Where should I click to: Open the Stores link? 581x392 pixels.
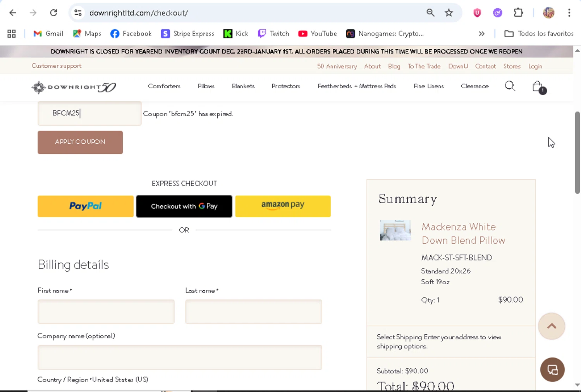(x=512, y=66)
